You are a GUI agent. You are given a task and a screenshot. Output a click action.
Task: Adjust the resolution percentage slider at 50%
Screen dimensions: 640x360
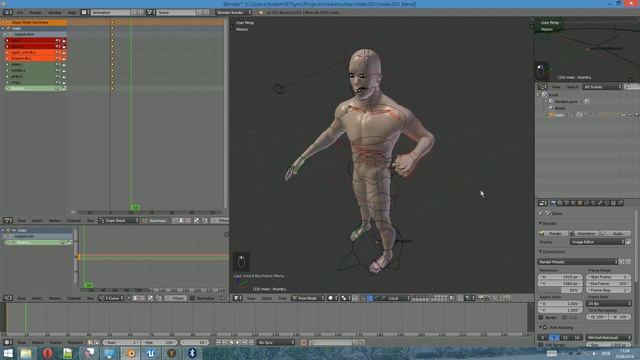pos(560,290)
